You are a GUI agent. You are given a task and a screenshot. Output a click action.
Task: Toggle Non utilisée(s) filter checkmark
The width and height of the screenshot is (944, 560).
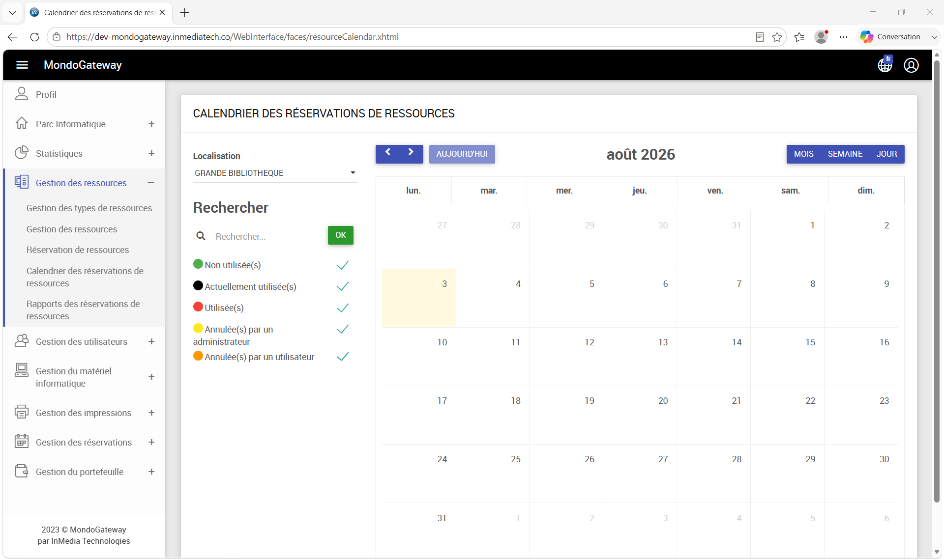(343, 265)
